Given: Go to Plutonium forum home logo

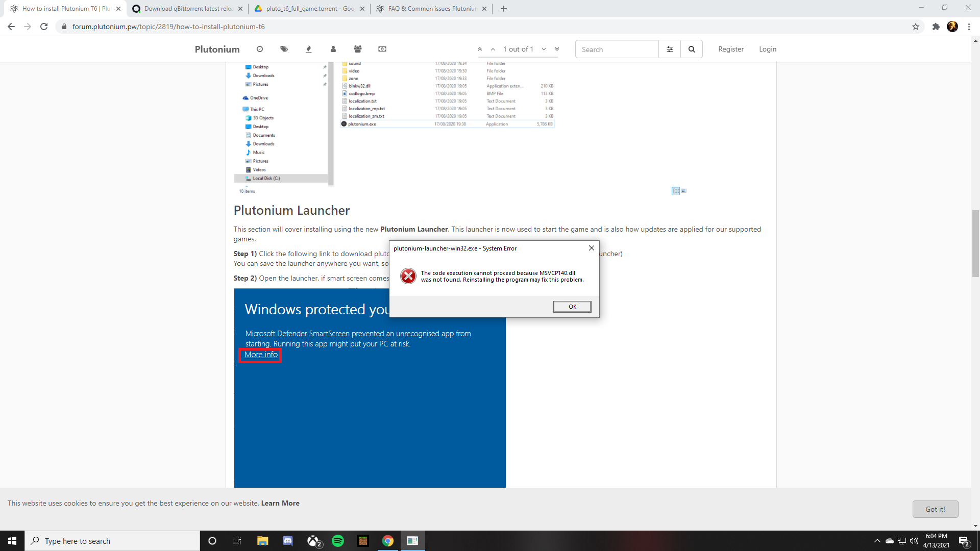Looking at the screenshot, I should pos(217,49).
